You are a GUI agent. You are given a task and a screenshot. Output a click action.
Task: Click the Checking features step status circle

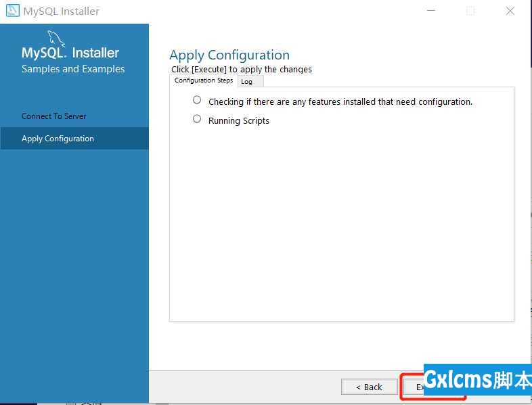197,99
